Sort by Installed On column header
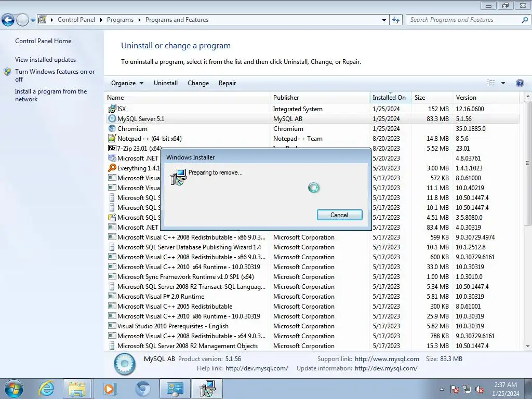The image size is (532, 399). coord(390,97)
